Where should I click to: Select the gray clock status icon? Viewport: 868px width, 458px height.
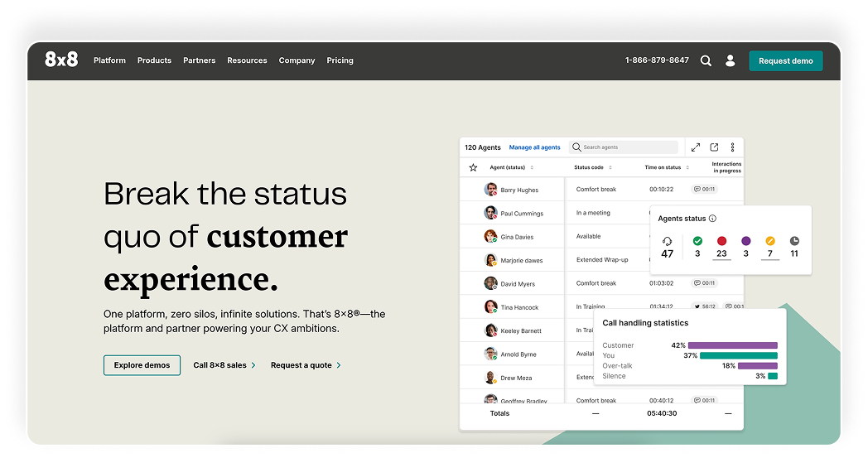pos(794,241)
